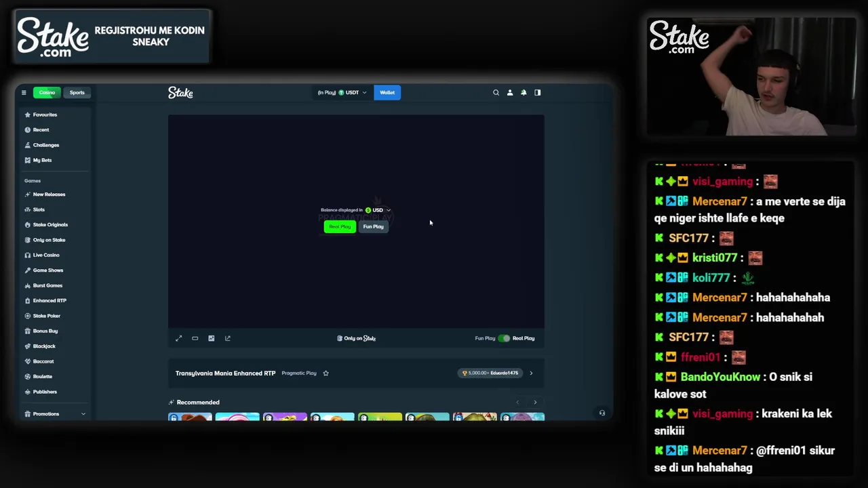Toggle the chat panel icon in header

coord(538,93)
